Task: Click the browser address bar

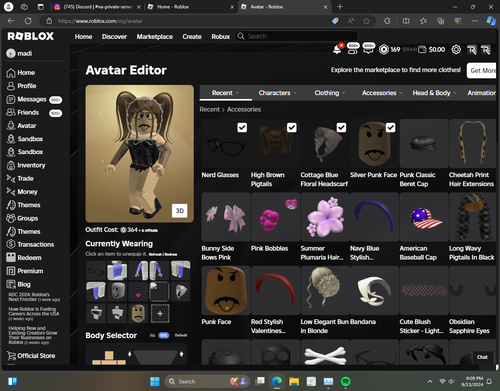Action: tap(190, 21)
